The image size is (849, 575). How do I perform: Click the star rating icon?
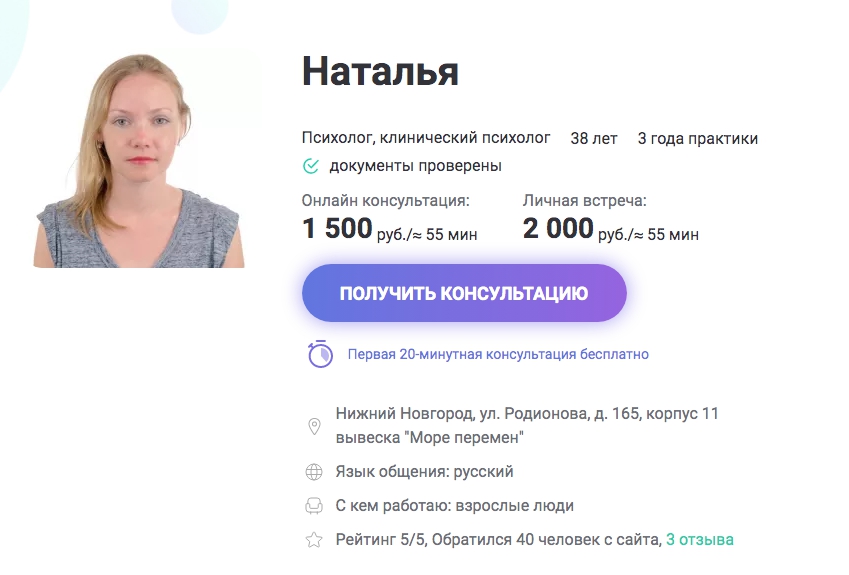pyautogui.click(x=314, y=540)
